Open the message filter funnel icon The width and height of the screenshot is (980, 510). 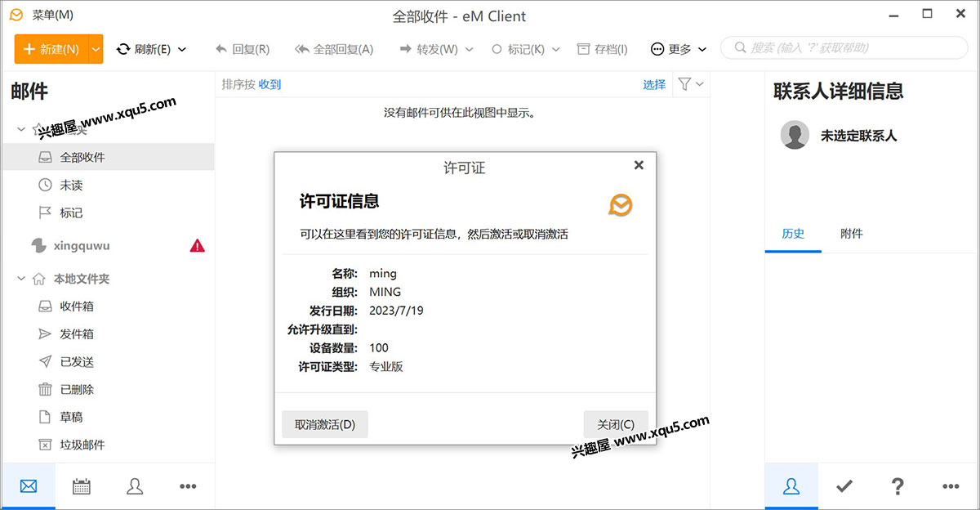pyautogui.click(x=684, y=84)
